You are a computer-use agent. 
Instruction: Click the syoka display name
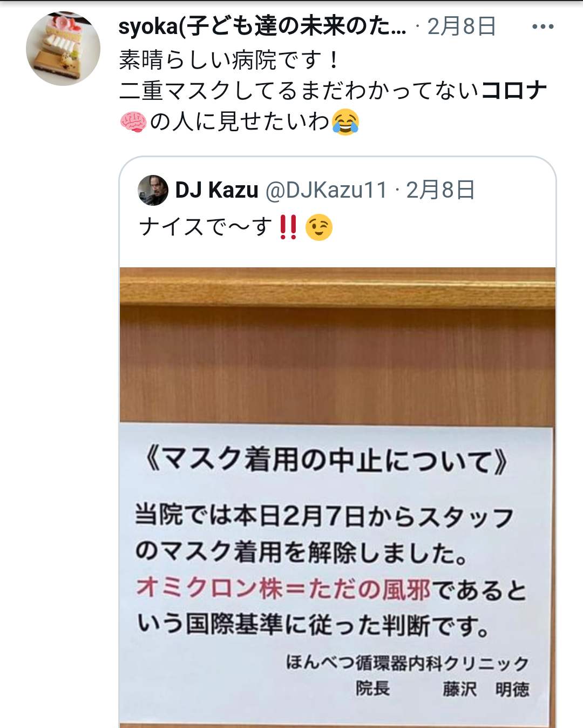pos(262,26)
